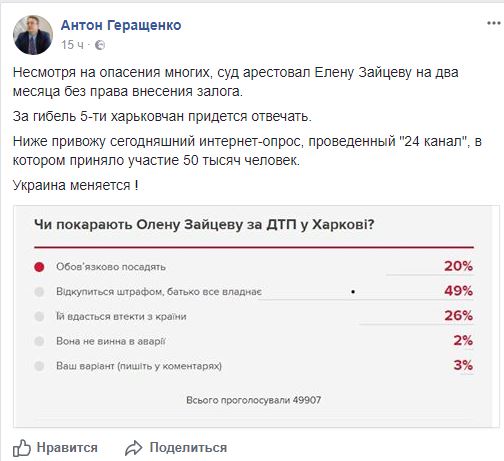Click the Всього проголосували 49907 text
Image resolution: width=504 pixels, height=461 pixels.
(x=254, y=400)
